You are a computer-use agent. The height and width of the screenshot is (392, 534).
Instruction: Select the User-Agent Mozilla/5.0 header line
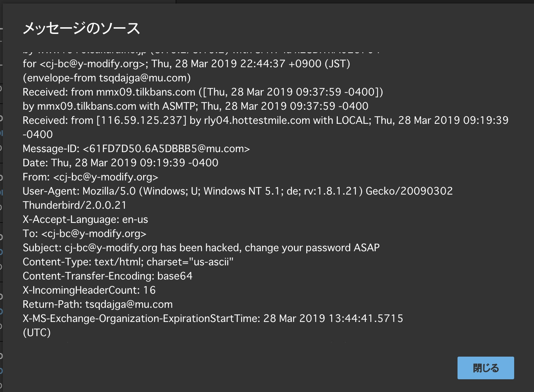(x=238, y=191)
